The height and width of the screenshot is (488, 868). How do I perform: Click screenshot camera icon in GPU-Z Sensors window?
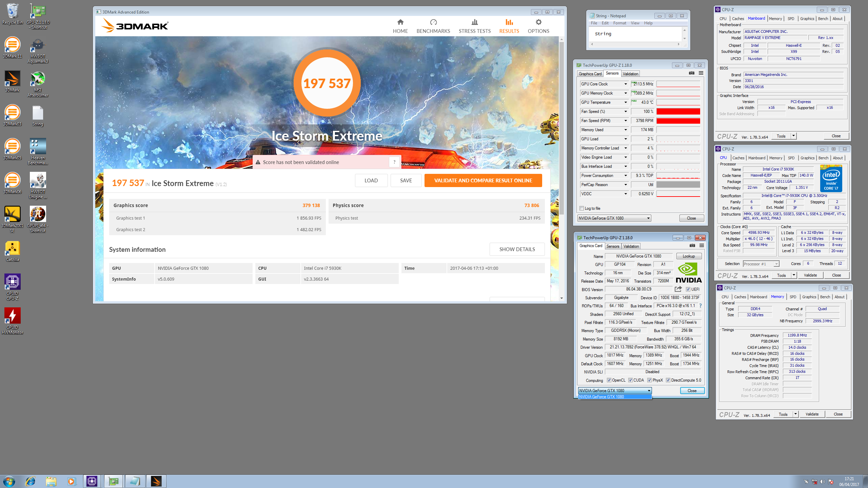click(x=691, y=73)
